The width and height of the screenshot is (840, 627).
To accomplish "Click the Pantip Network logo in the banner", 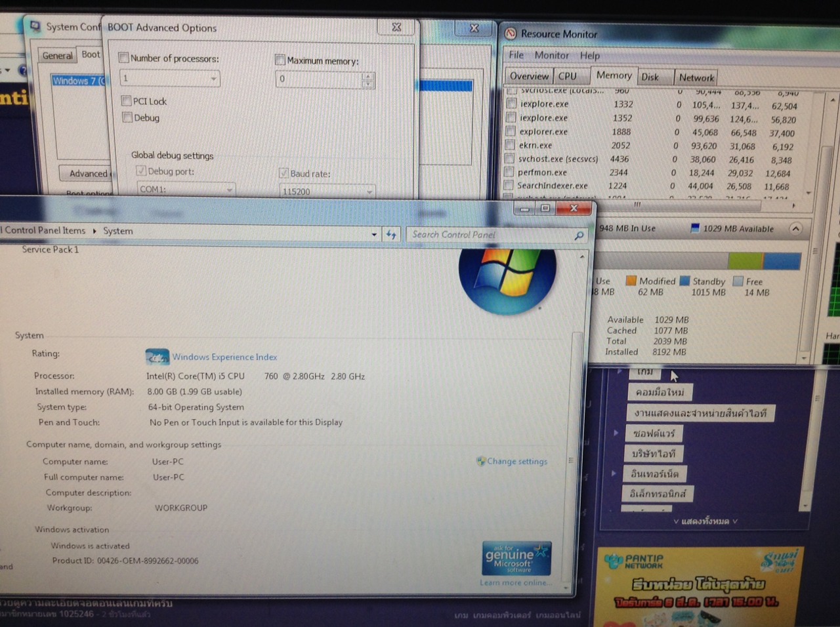I will pyautogui.click(x=634, y=561).
